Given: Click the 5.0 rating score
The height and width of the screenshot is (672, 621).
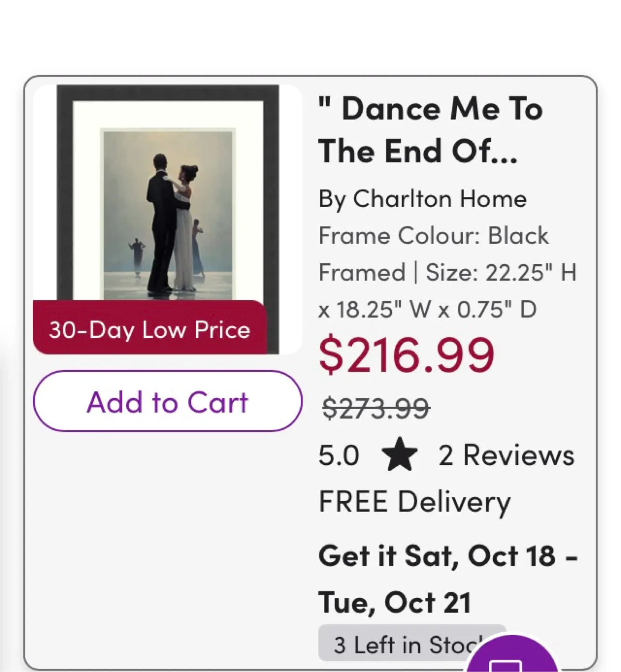Looking at the screenshot, I should coord(339,455).
